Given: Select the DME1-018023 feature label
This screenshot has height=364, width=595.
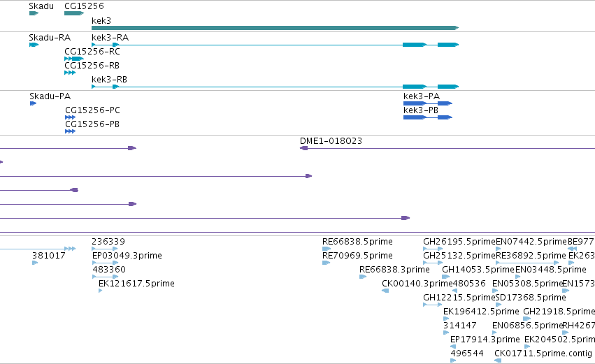Looking at the screenshot, I should 331,141.
